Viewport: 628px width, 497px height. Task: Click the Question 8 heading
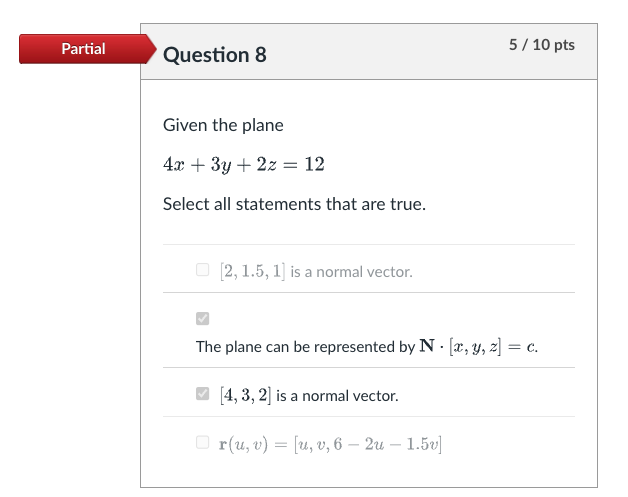(x=215, y=55)
